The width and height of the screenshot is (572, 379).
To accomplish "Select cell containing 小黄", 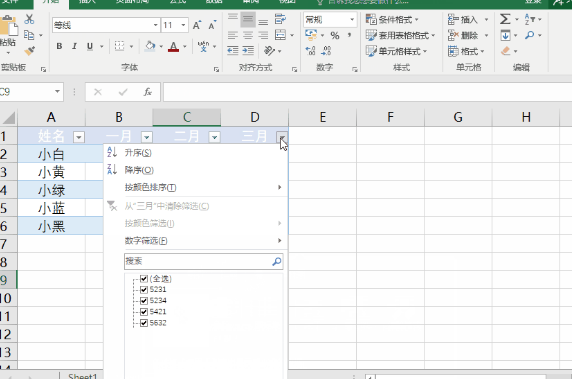I will point(51,172).
